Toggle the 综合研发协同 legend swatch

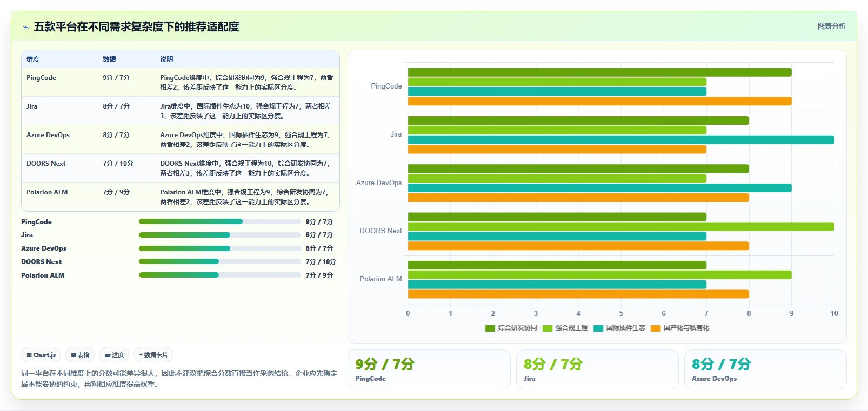(490, 328)
